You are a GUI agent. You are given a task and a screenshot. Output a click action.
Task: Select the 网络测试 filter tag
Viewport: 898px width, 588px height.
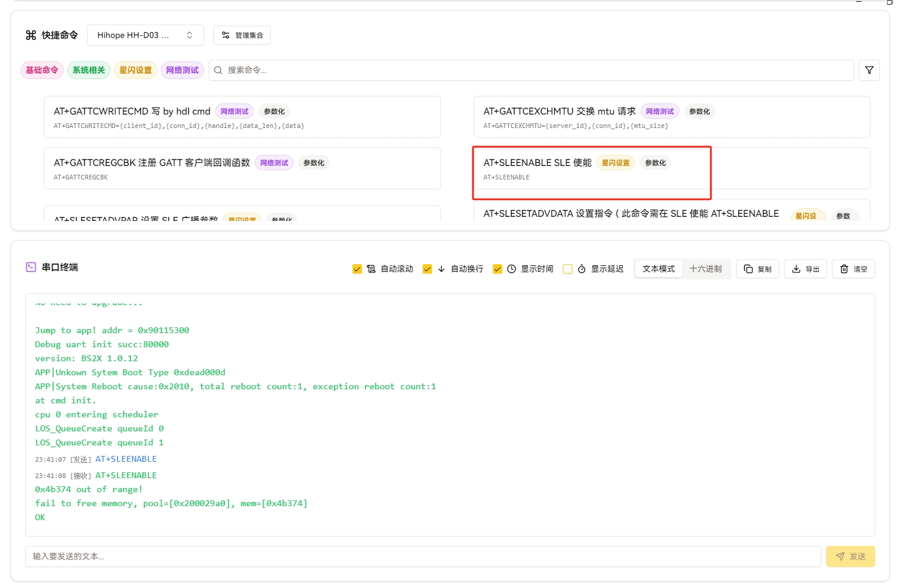[x=182, y=70]
